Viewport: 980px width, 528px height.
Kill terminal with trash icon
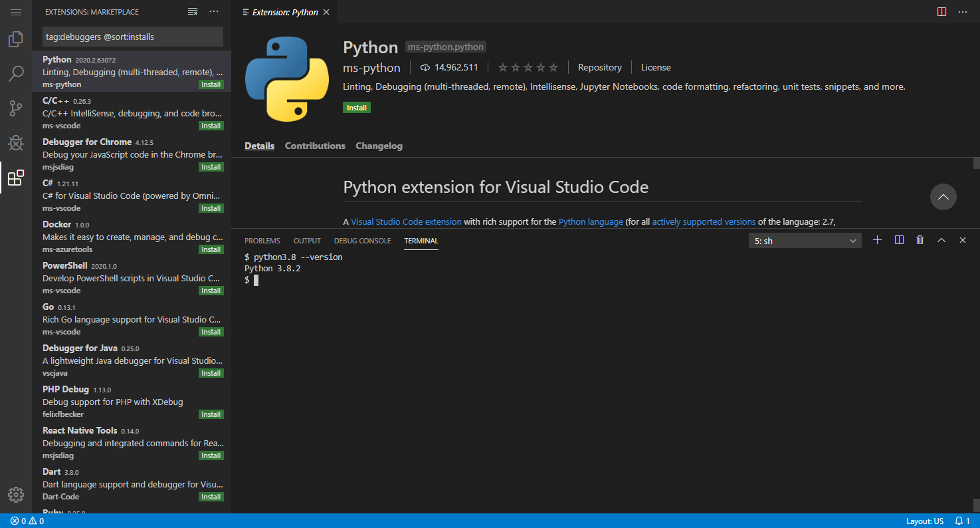920,240
